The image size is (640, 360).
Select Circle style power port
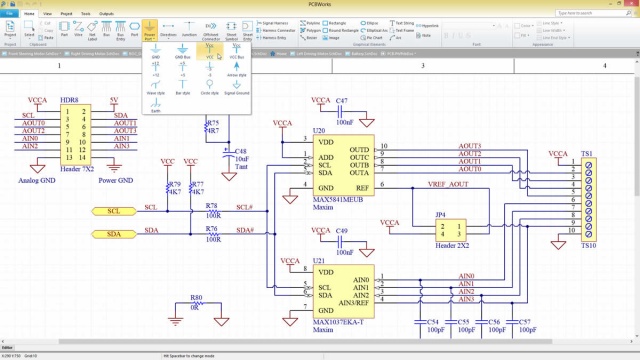209,87
